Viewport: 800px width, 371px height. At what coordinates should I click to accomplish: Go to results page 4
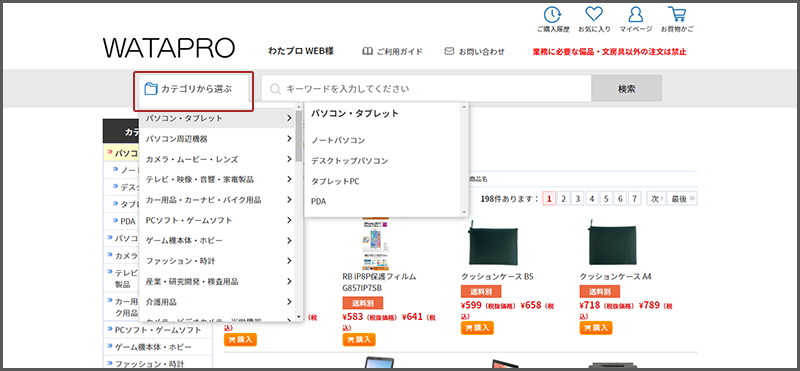tap(592, 199)
